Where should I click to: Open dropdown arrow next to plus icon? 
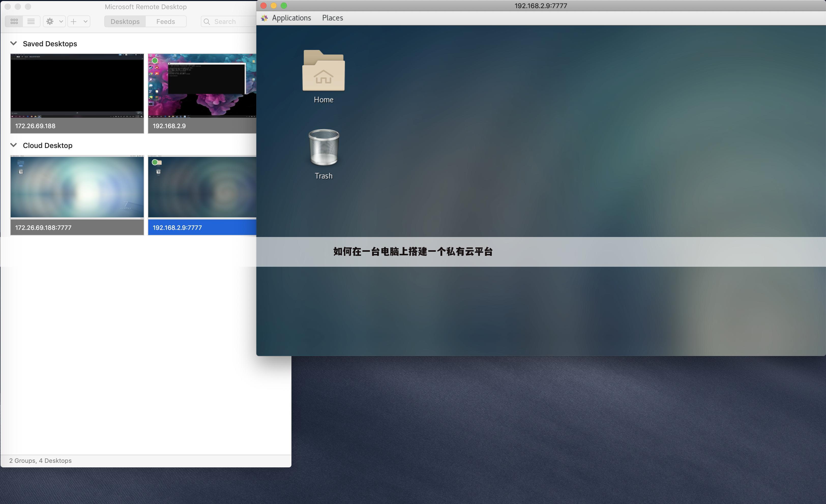(x=85, y=21)
